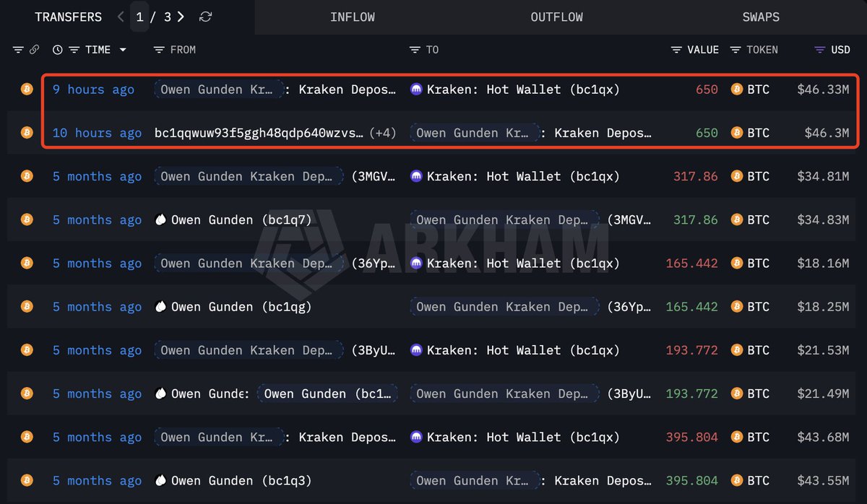Image resolution: width=867 pixels, height=504 pixels.
Task: Open the TOKEN column filter
Action: [x=736, y=50]
